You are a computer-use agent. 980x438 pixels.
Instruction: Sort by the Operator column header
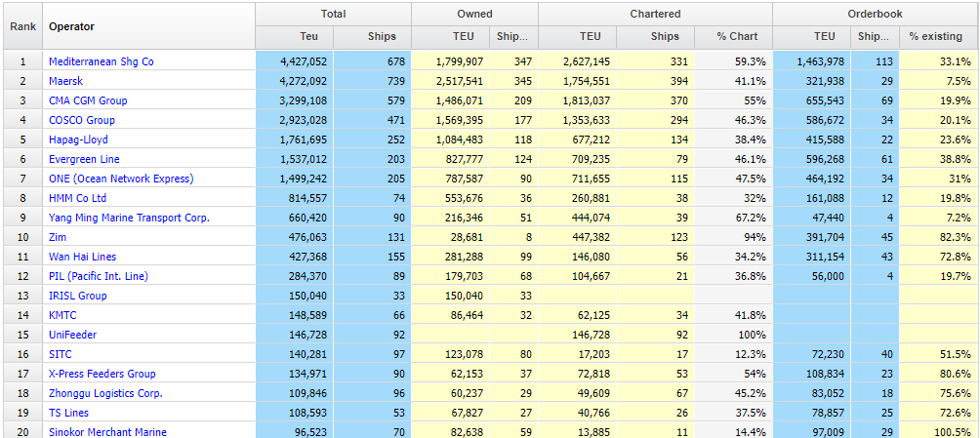point(148,26)
